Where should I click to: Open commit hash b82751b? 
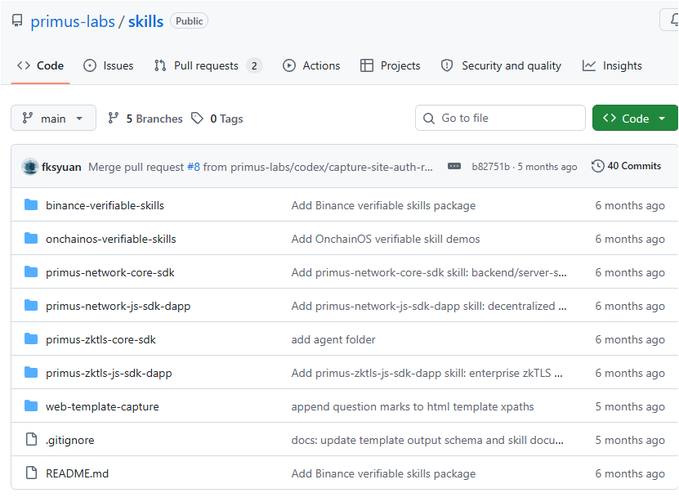[491, 167]
